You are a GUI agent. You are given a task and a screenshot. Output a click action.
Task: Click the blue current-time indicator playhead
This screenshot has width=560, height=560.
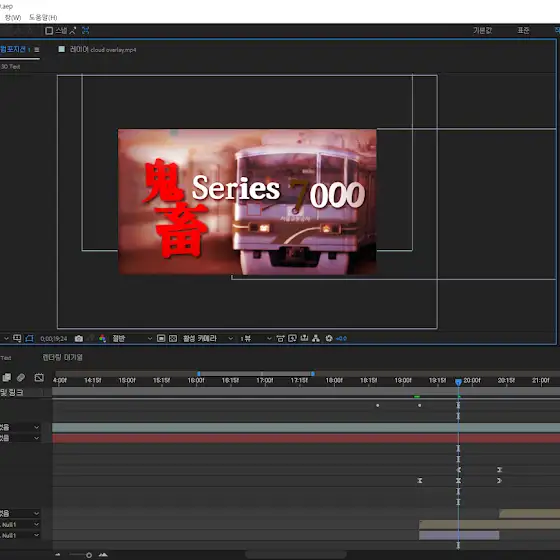click(x=458, y=382)
